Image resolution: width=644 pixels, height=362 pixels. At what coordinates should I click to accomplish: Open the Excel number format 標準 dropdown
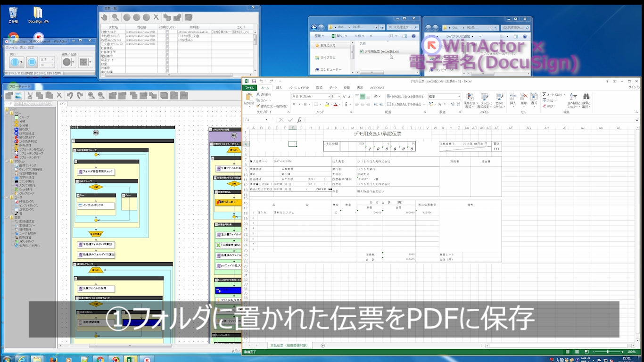459,97
